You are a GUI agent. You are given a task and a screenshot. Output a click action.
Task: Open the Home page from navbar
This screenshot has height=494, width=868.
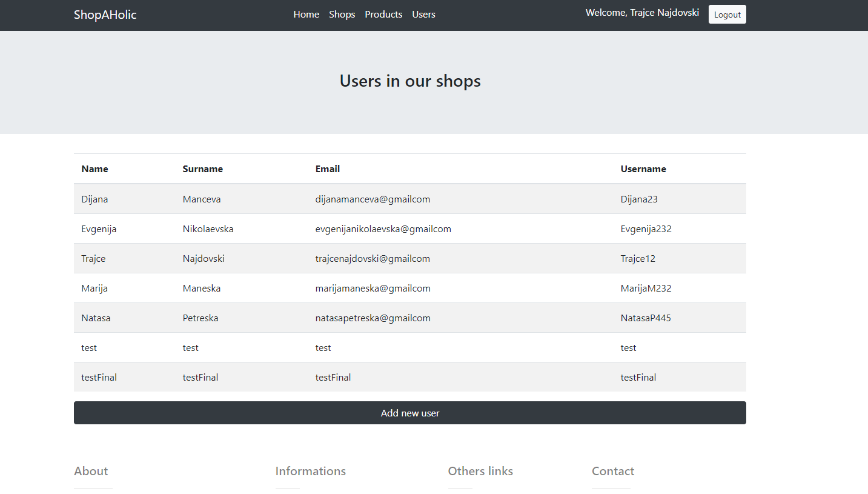(x=306, y=15)
